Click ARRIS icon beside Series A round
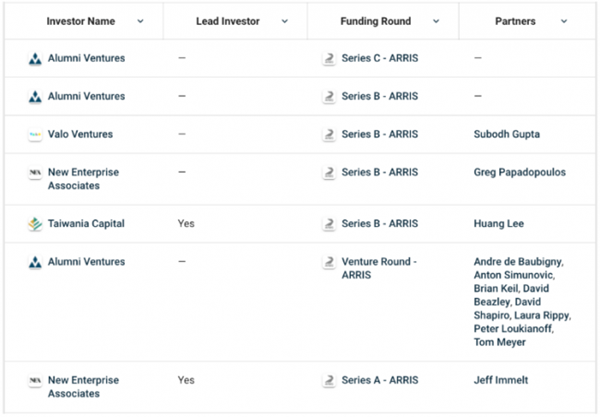Screen dimensions: 600x417 point(328,381)
